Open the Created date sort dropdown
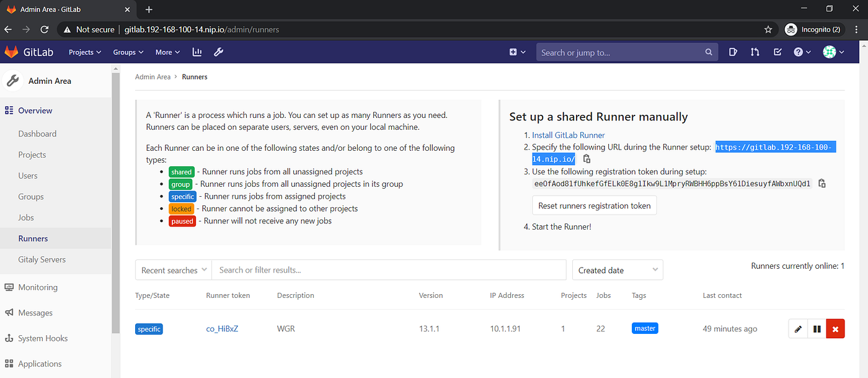Image resolution: width=868 pixels, height=378 pixels. click(618, 270)
